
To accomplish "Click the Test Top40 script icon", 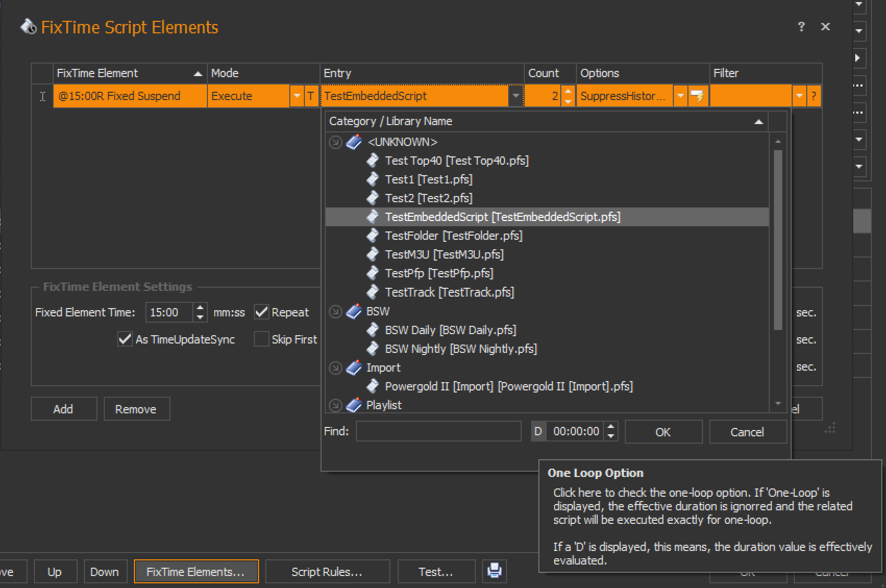I will pyautogui.click(x=373, y=161).
